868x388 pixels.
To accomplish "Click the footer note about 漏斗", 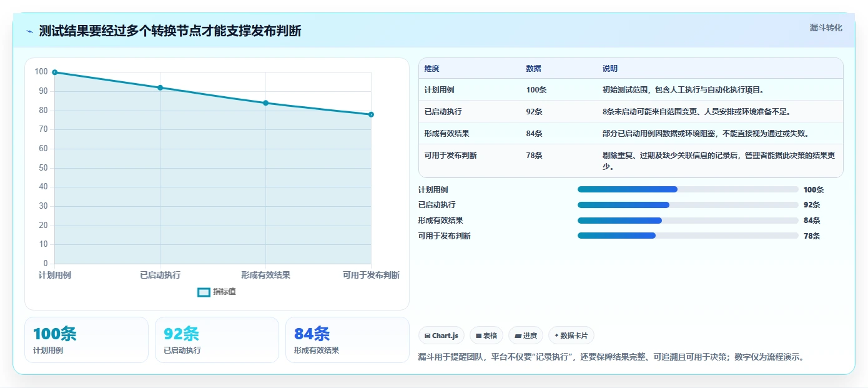I will (612, 357).
